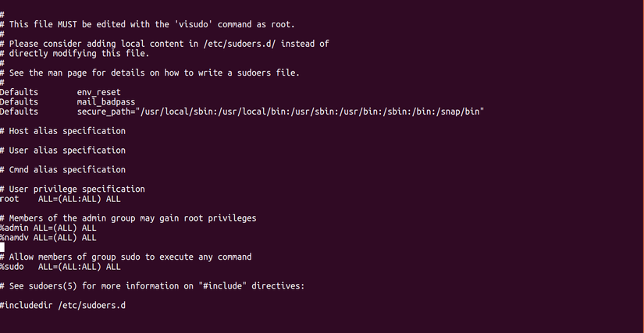Screen dimensions: 644x333
Task: Click the 'directly modifying this file' comment line
Action: pyautogui.click(x=79, y=54)
